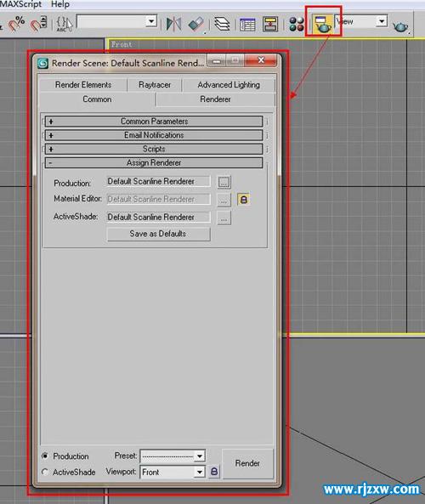The height and width of the screenshot is (504, 425).
Task: Toggle the Viewport lock icon
Action: (x=214, y=472)
